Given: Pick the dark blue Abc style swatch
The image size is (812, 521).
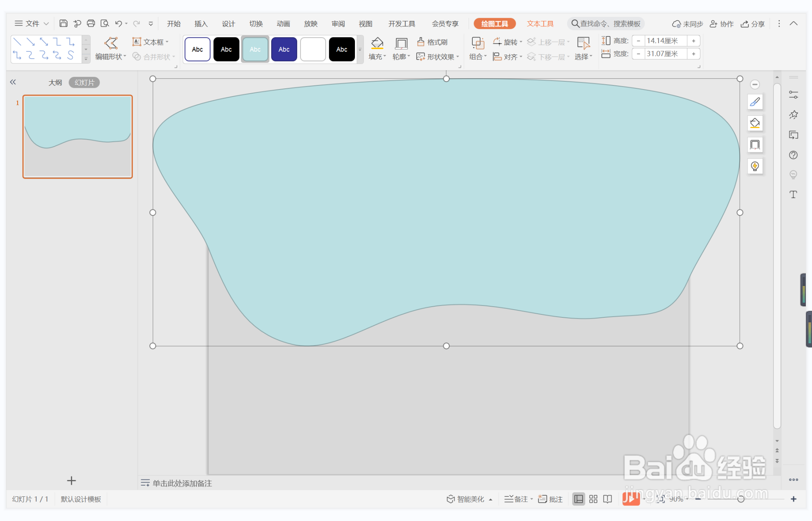Looking at the screenshot, I should 284,49.
